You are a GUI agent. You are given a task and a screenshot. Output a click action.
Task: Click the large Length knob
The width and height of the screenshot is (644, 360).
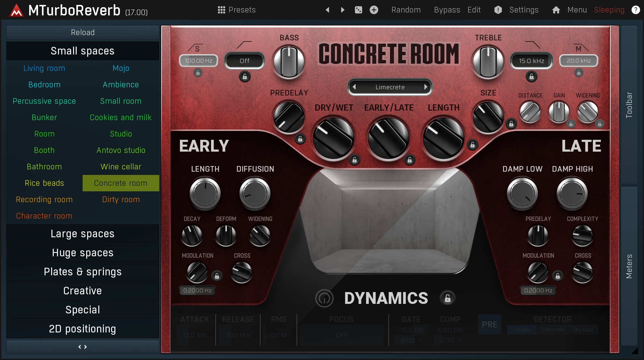click(x=443, y=138)
